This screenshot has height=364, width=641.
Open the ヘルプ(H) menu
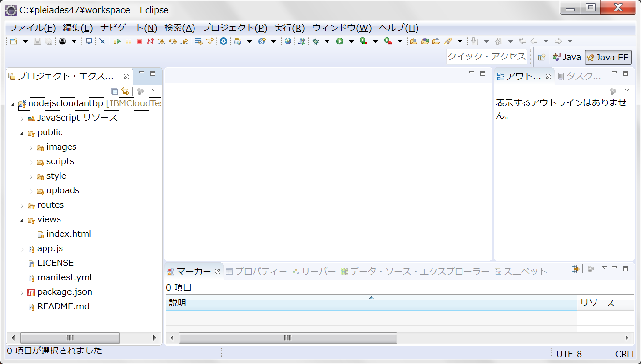click(x=399, y=28)
